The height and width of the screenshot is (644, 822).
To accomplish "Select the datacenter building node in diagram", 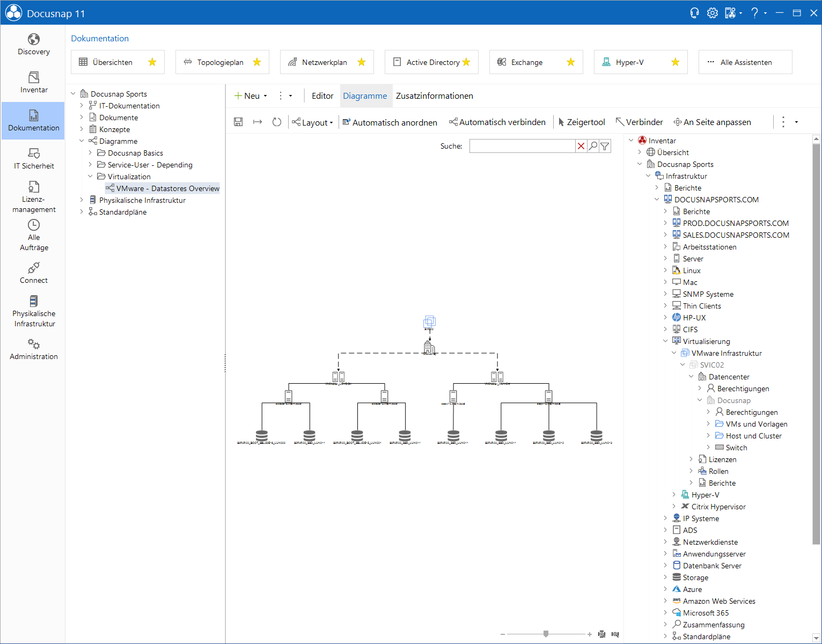I will 429,348.
